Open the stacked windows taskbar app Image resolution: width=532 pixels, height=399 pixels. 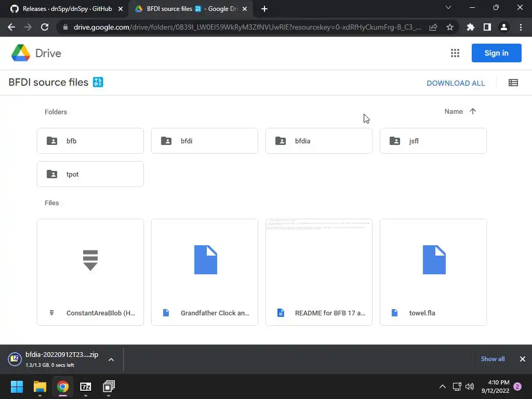pyautogui.click(x=109, y=387)
